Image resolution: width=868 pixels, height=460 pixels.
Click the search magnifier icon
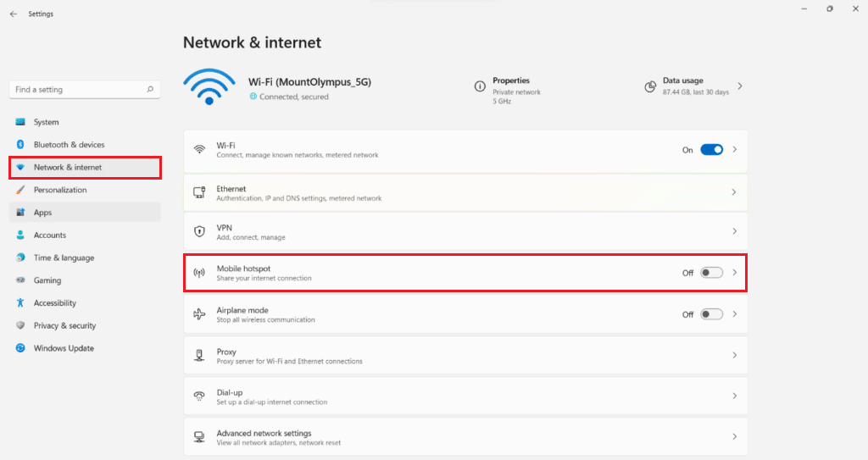[150, 89]
